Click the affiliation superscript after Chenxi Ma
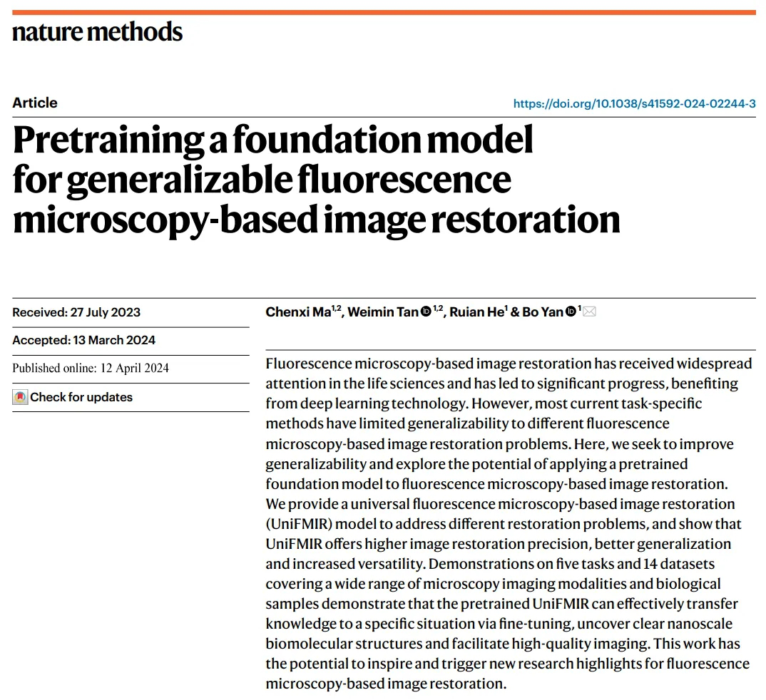 tap(337, 309)
